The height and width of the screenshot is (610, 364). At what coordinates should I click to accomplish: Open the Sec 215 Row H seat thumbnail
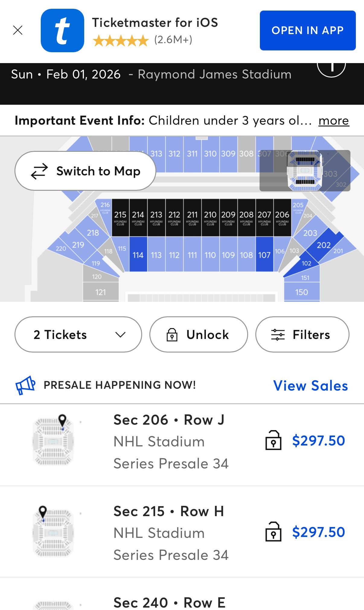[x=53, y=532]
